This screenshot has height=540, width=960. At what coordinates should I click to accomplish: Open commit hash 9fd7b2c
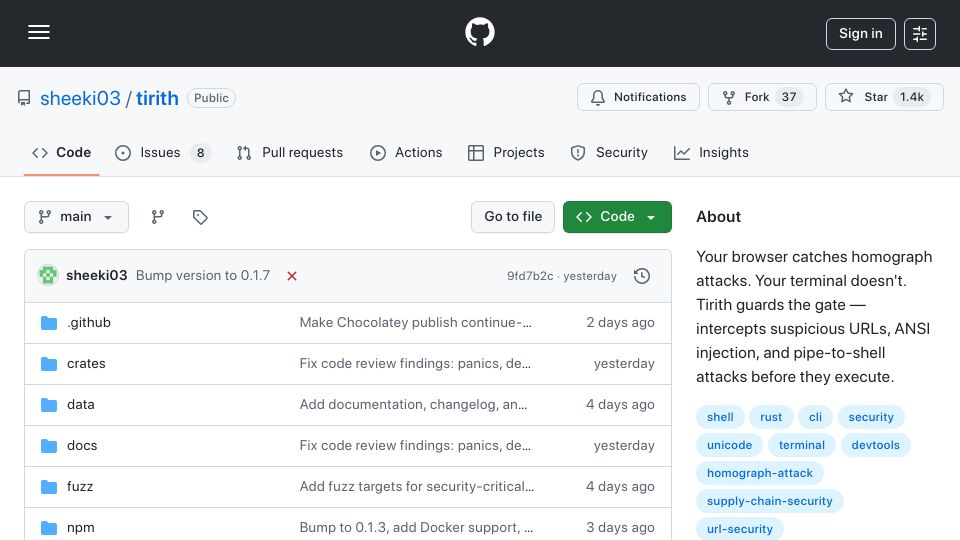[x=530, y=276]
